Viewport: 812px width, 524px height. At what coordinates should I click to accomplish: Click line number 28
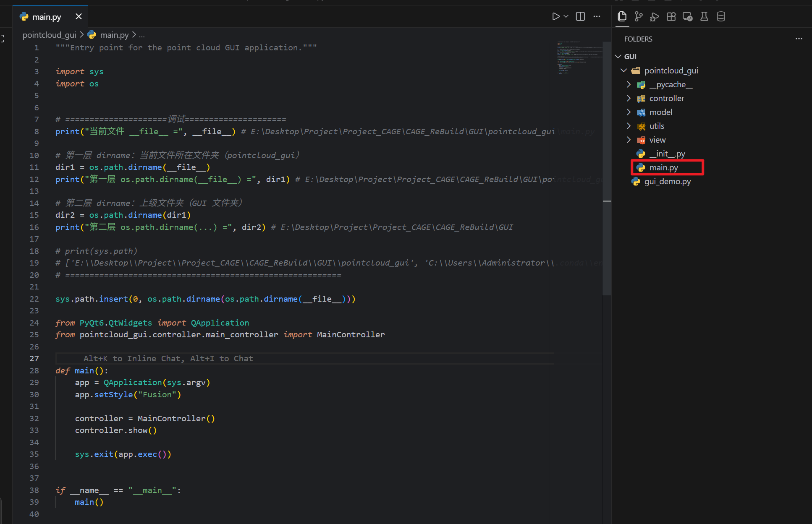point(34,370)
